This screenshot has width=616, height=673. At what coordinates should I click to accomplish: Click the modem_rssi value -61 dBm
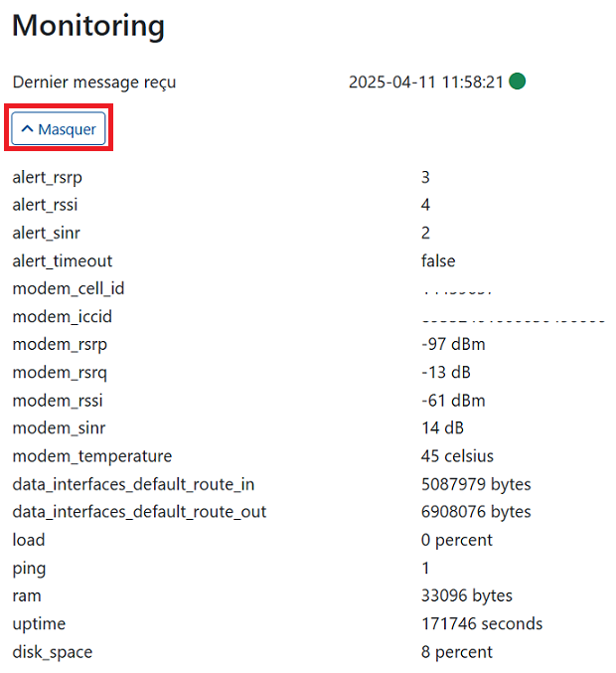pos(453,401)
